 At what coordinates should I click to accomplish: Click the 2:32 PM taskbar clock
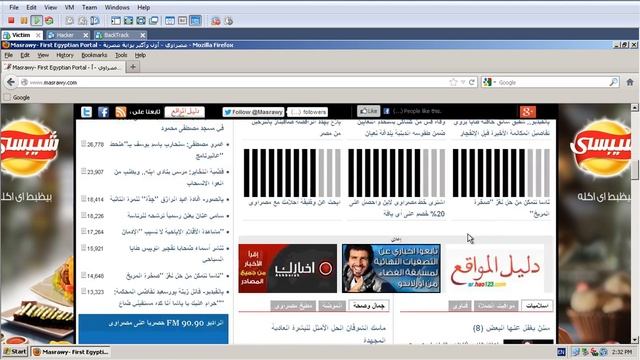point(622,352)
